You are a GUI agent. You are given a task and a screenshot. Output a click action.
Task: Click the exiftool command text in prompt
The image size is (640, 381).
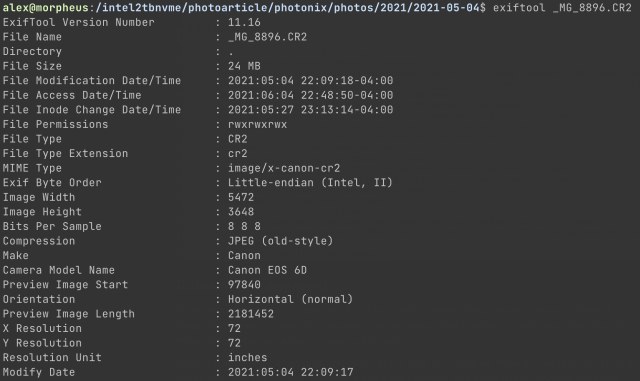click(x=562, y=8)
